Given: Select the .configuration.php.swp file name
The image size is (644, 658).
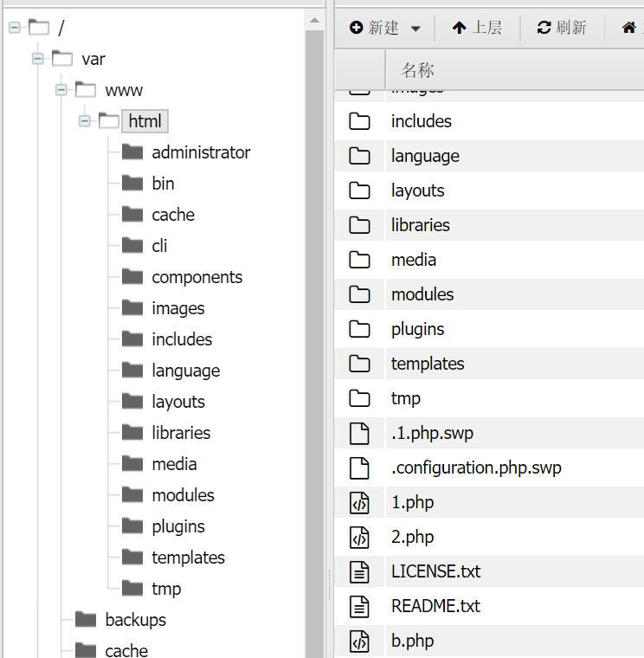Looking at the screenshot, I should [x=476, y=468].
